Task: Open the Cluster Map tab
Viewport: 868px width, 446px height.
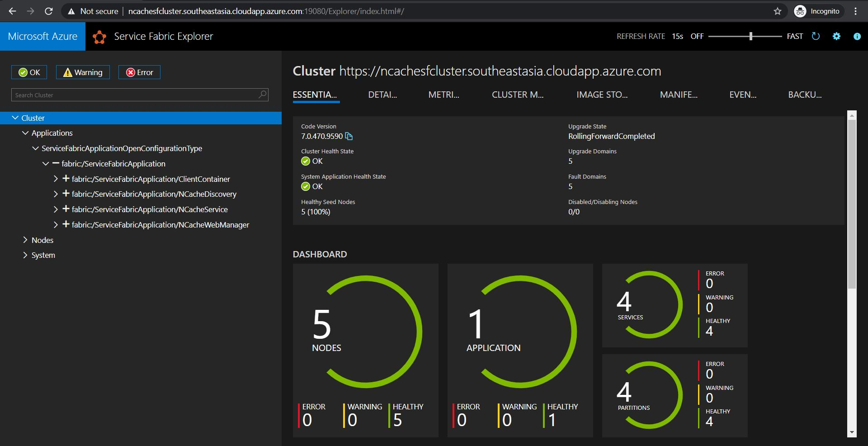Action: coord(518,95)
